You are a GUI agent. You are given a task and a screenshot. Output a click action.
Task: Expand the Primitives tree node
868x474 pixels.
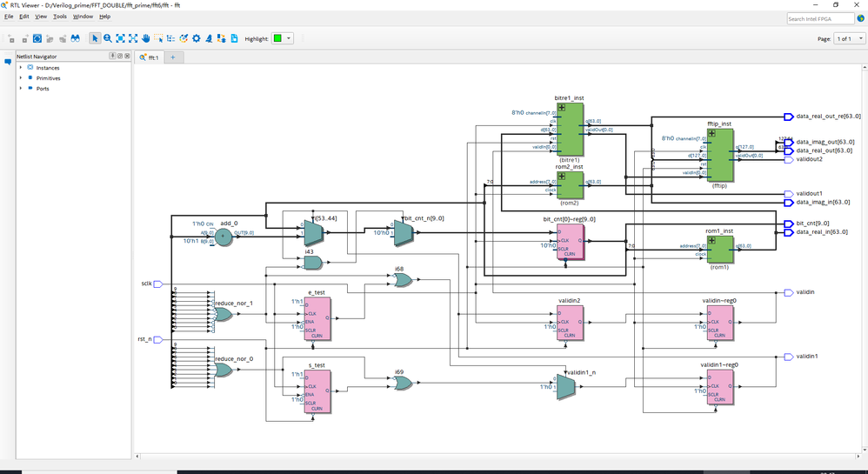coord(21,77)
